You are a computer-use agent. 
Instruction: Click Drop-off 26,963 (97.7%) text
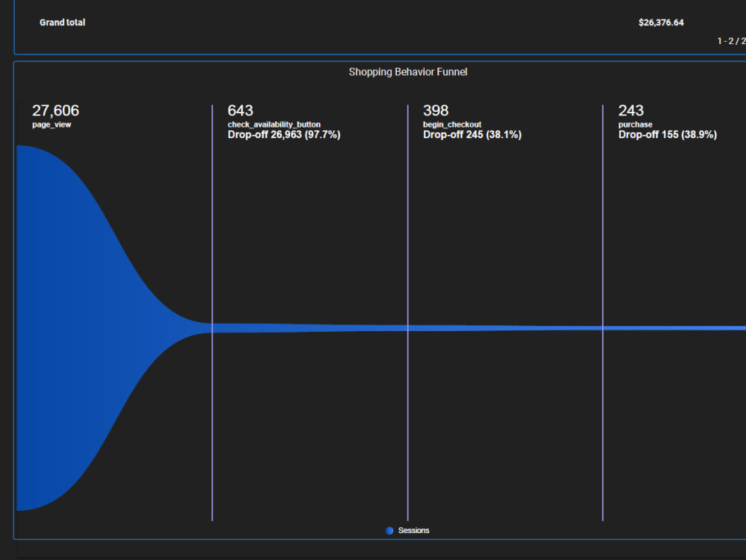pos(284,134)
